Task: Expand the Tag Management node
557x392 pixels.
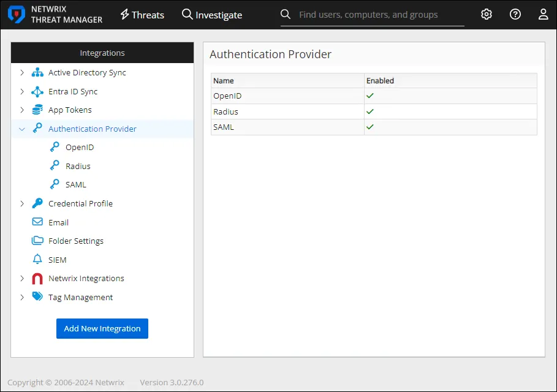Action: click(22, 297)
